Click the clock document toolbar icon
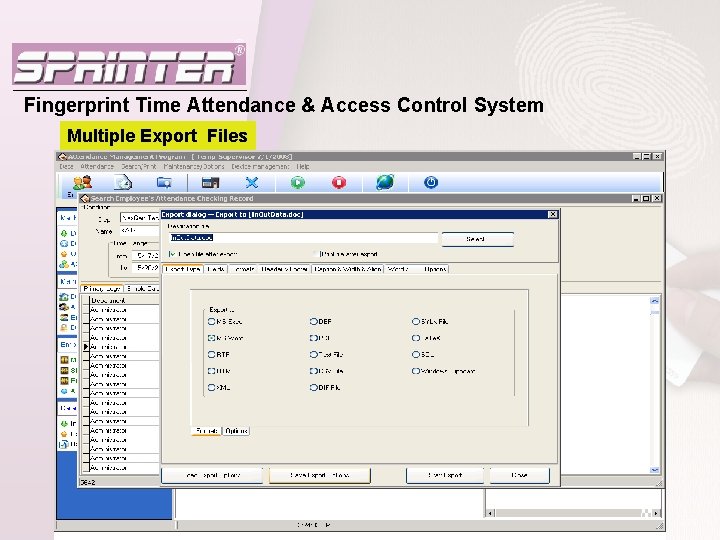This screenshot has height=540, width=720. 123,183
